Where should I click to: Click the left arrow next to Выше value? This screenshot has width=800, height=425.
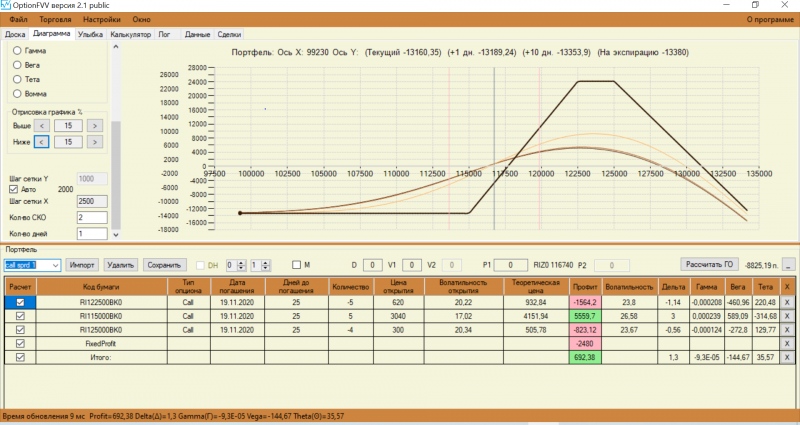coord(42,126)
